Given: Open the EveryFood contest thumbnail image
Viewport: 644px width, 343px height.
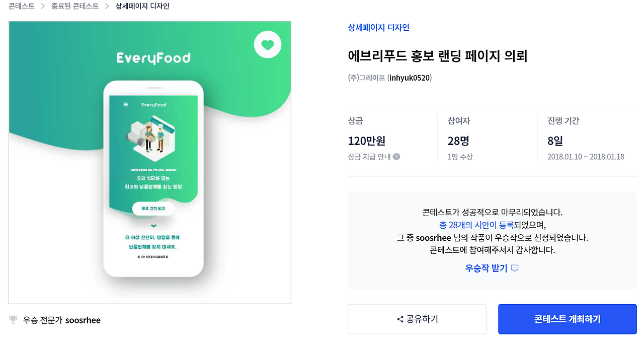Looking at the screenshot, I should pos(150,163).
